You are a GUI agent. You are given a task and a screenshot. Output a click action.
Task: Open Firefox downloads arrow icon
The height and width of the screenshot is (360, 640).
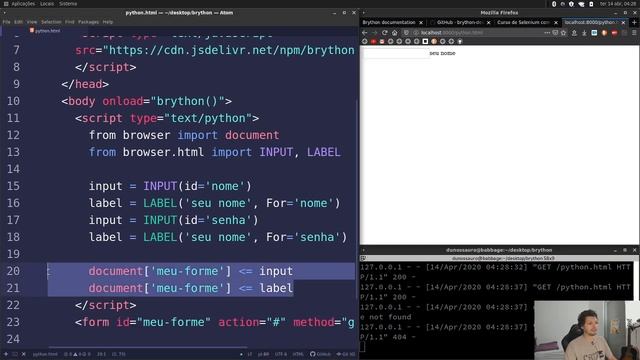584,33
